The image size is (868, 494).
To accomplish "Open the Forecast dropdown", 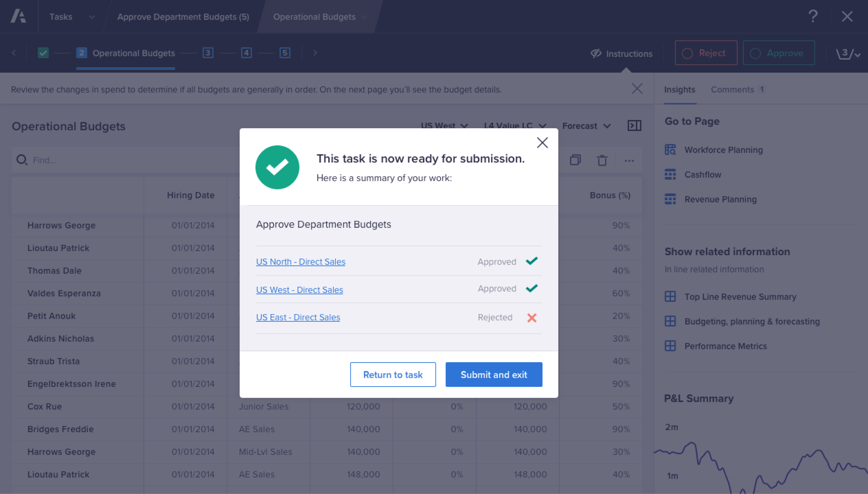I will pyautogui.click(x=586, y=126).
